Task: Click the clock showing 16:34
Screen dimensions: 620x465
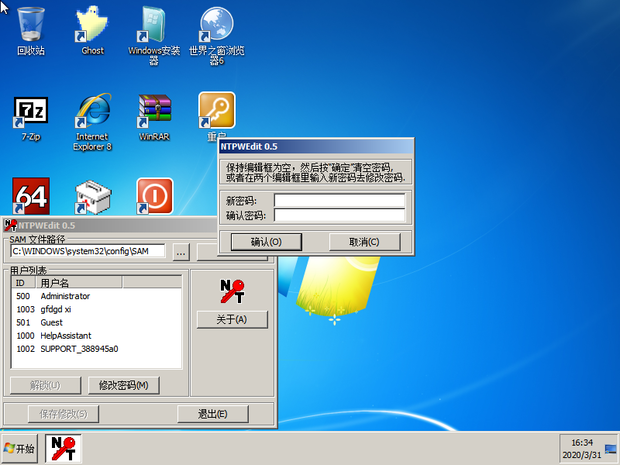Action: pos(582,442)
